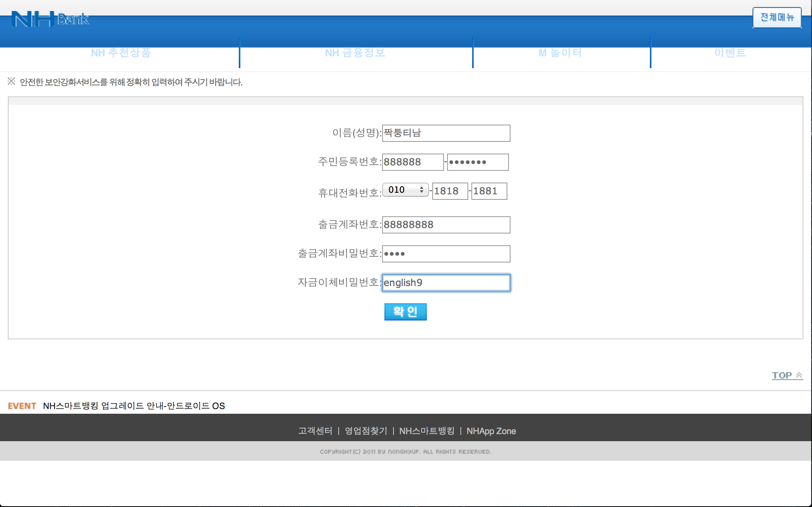Click the 출금계좌비밀번호 password field
Viewport: 812px width, 507px height.
[x=446, y=254]
